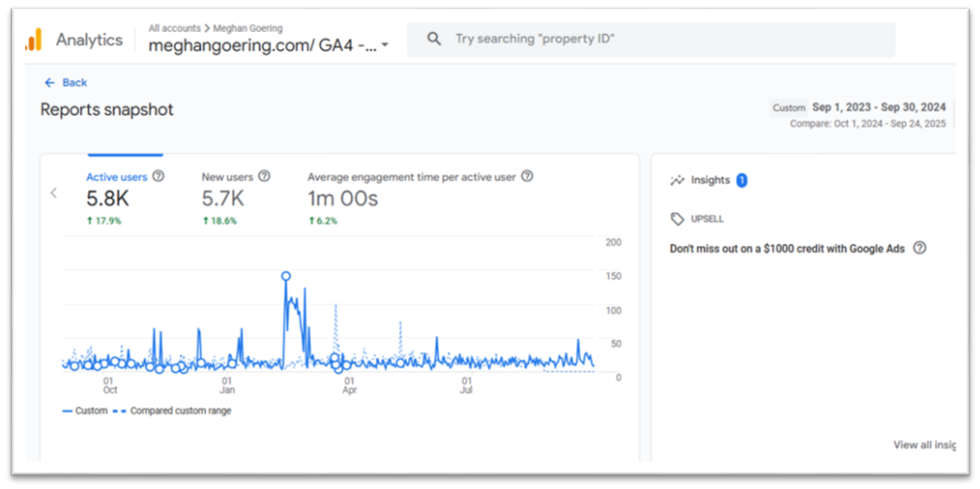The image size is (980, 489).
Task: Click the search magnifier icon
Action: [434, 39]
